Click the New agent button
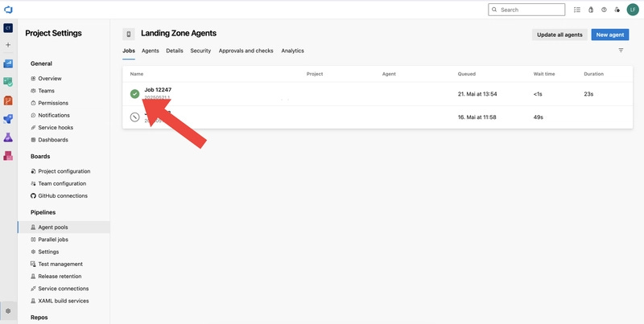This screenshot has height=324, width=644. (x=610, y=35)
